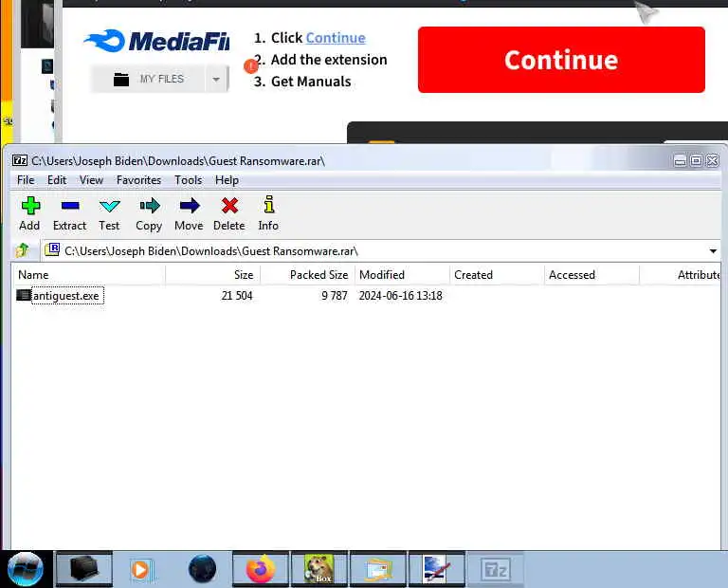Screen dimensions: 728x588
Task: Select the antiguest.exe file name
Action: pos(66,296)
